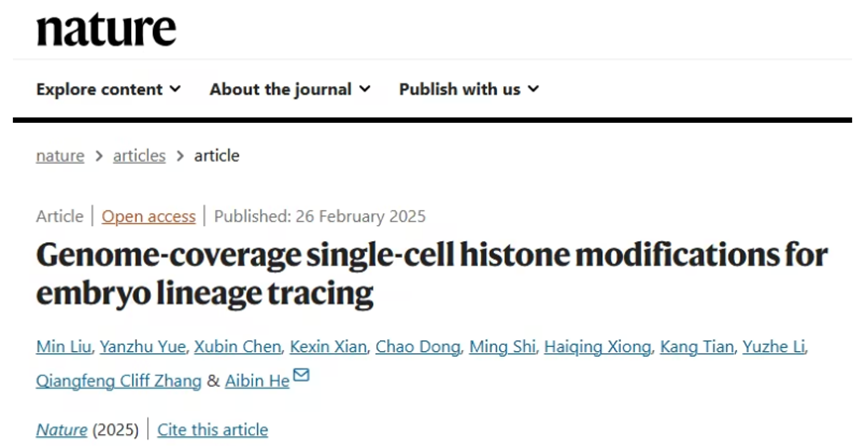
Task: Expand the Publish with us menu
Action: pyautogui.click(x=469, y=89)
